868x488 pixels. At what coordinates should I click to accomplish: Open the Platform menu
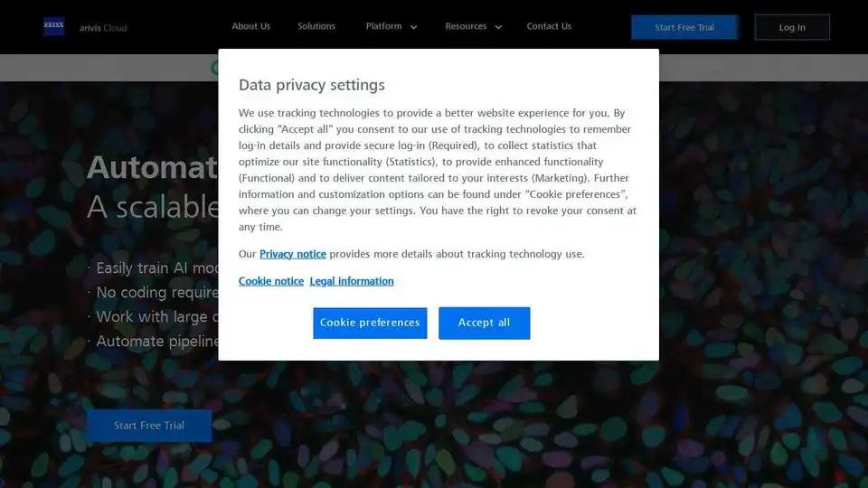click(383, 26)
